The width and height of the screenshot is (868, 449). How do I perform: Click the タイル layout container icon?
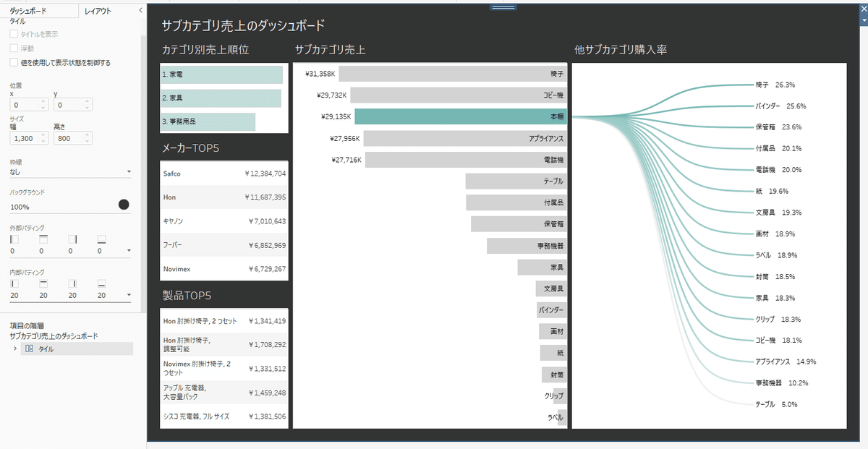tap(30, 348)
